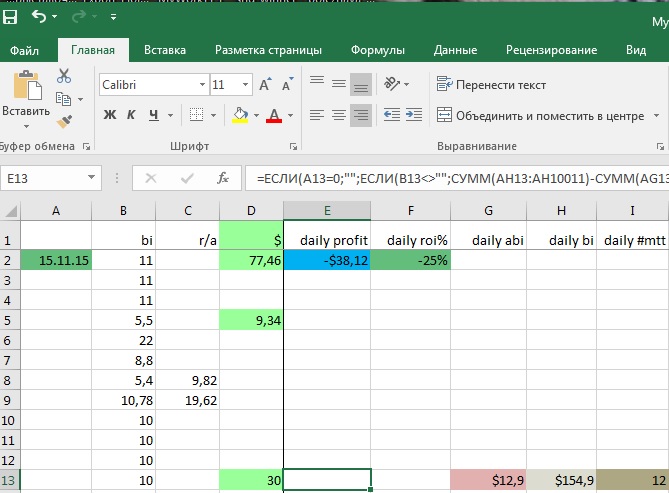Toggle bold formatting (Ж)
Viewport: 669px width, 493px height.
(x=111, y=116)
